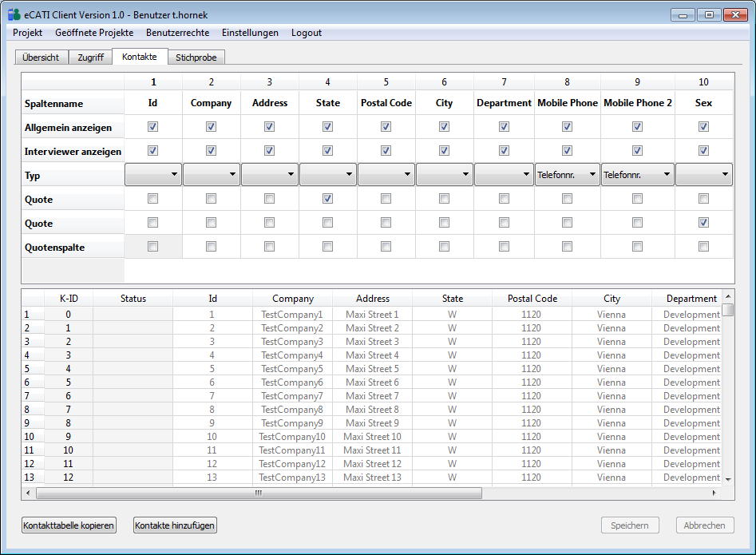Open the Typ dropdown for the Sex column
Image resolution: width=756 pixels, height=555 pixels.
click(703, 174)
